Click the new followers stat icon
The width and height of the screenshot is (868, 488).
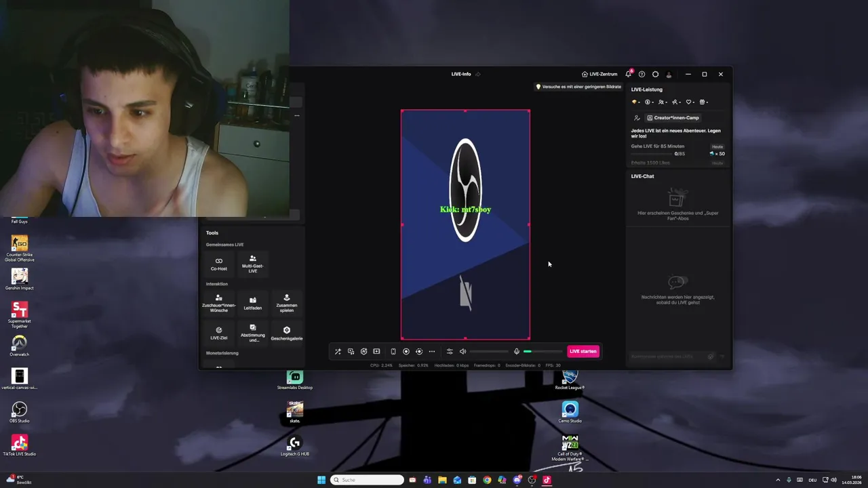click(676, 102)
